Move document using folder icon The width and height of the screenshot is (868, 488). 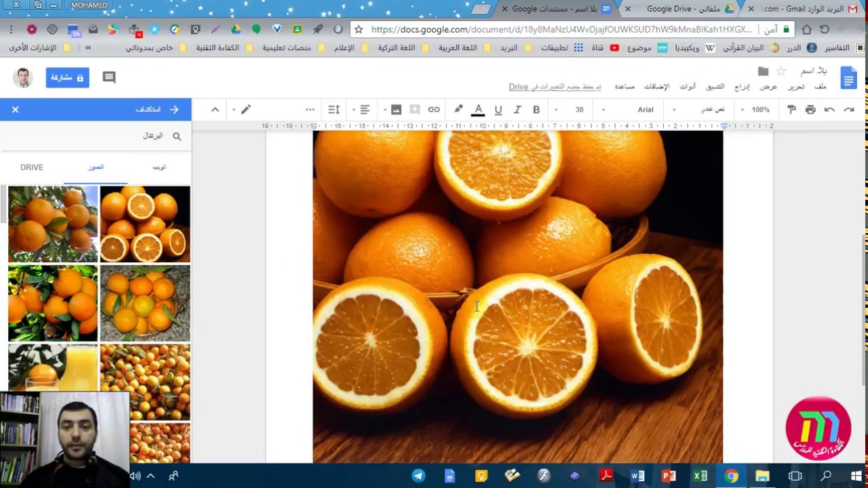point(763,71)
